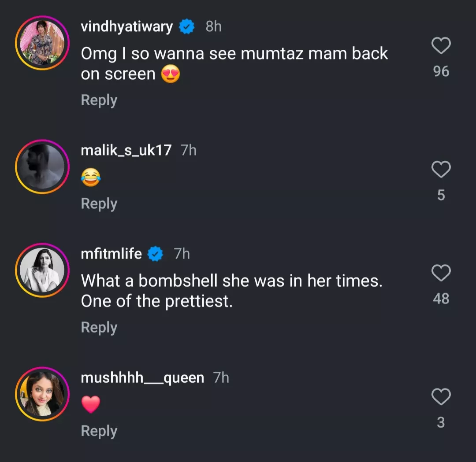Viewport: 476px width, 462px height.
Task: Like vindhyatiwary's comment with the heart
Action: [x=441, y=46]
